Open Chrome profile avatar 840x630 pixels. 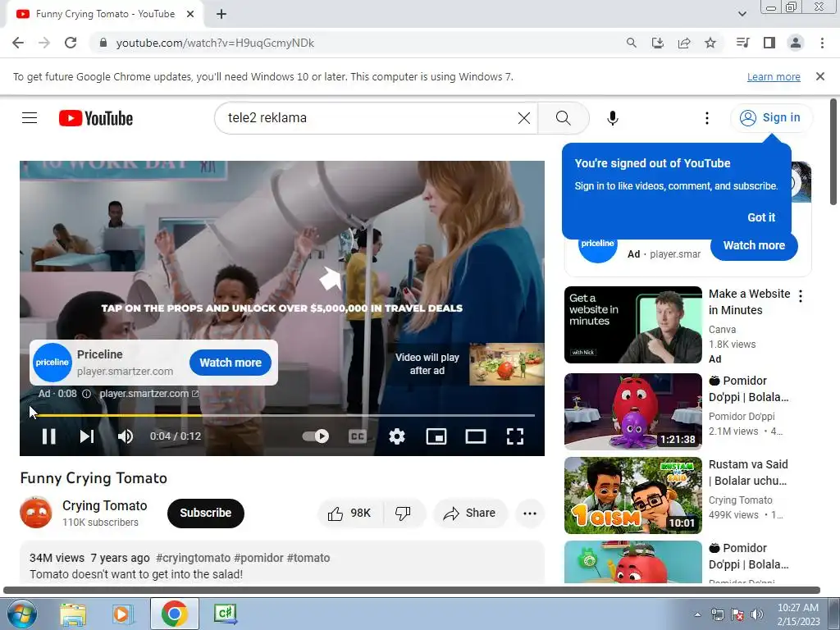click(x=796, y=43)
